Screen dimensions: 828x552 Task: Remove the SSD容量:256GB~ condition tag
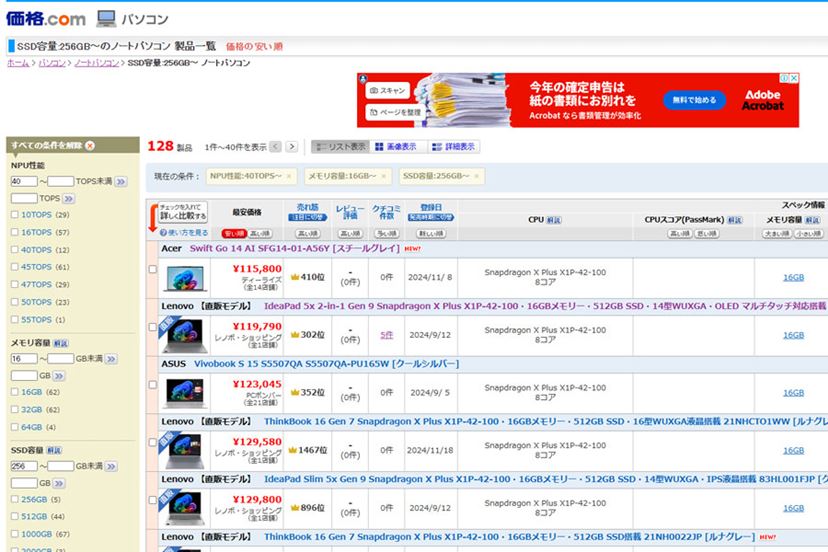478,176
